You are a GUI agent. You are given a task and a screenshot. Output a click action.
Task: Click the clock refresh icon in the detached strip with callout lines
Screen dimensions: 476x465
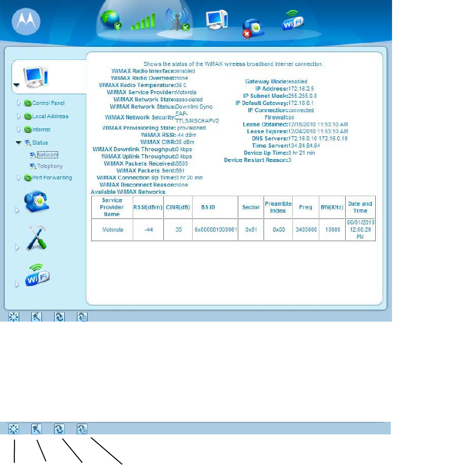coord(82,429)
